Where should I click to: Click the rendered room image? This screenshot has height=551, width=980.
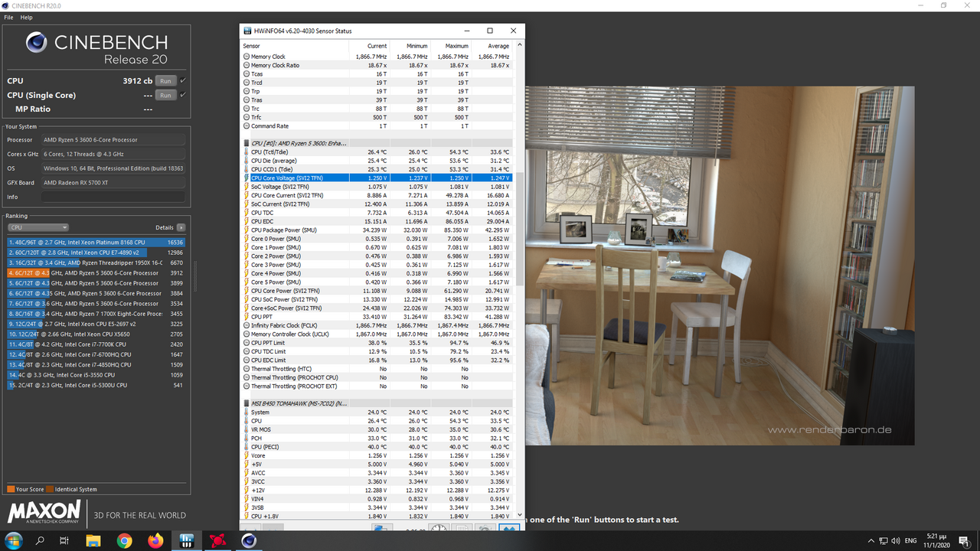[x=720, y=266]
